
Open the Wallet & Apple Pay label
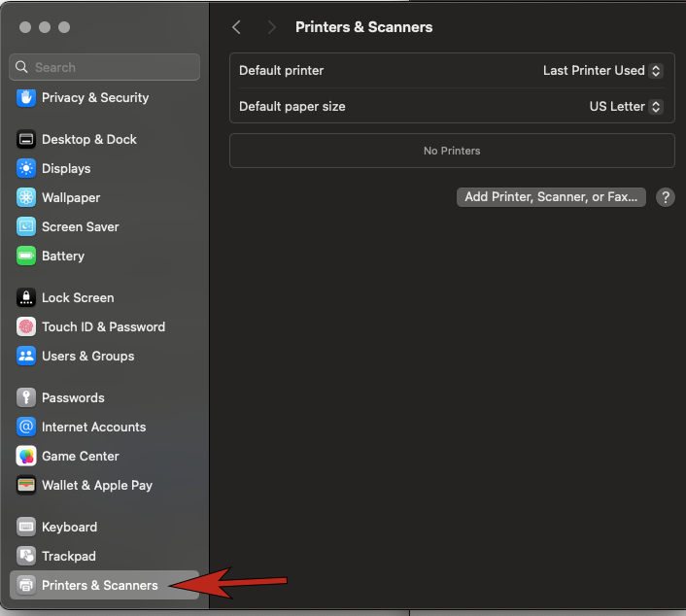[97, 485]
